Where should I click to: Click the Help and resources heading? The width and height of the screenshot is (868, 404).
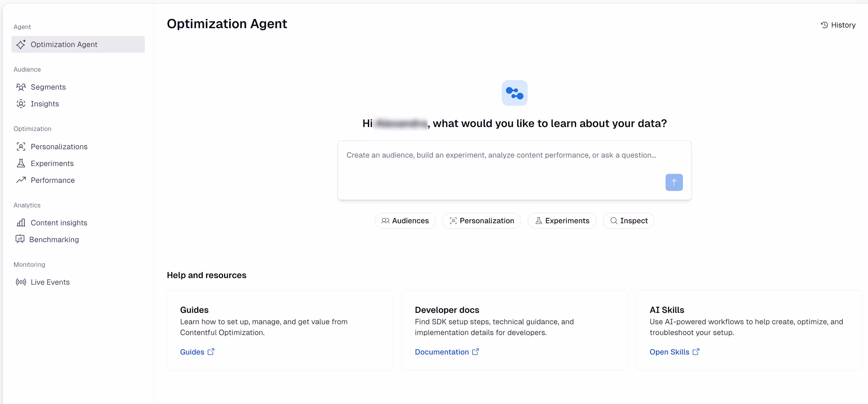pos(206,275)
